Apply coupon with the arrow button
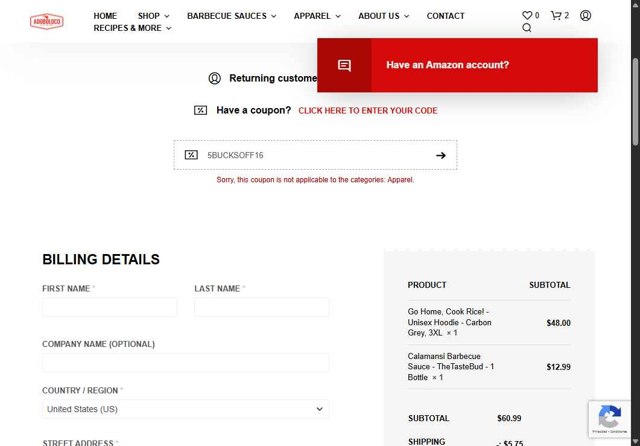This screenshot has width=640, height=446. [x=440, y=155]
